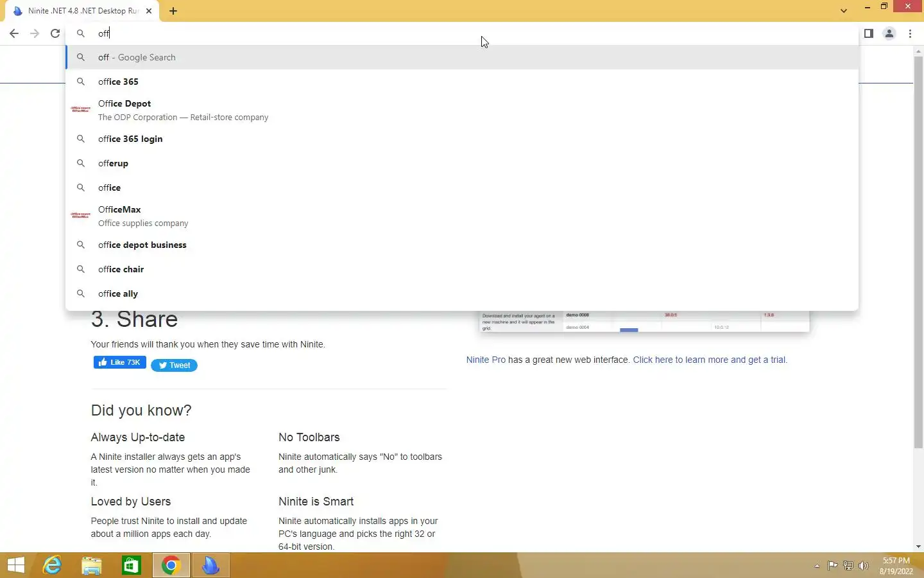
Task: Choose the 'office ally' suggestion
Action: [462, 293]
